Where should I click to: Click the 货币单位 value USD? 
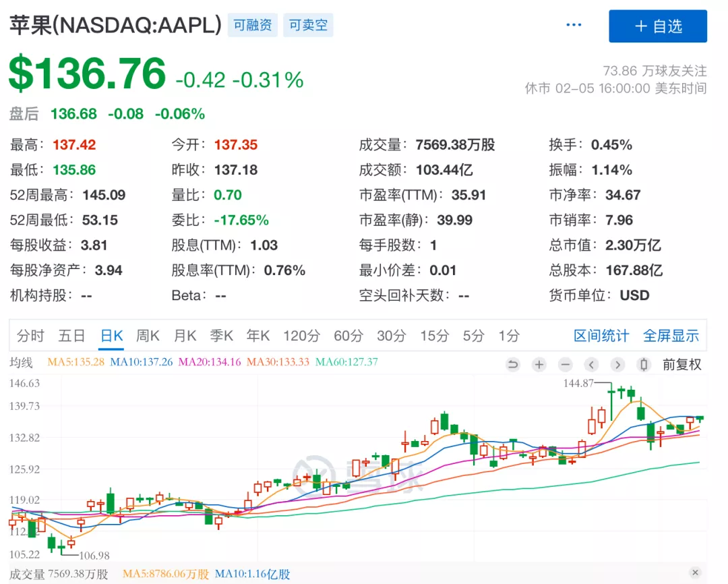coord(635,295)
